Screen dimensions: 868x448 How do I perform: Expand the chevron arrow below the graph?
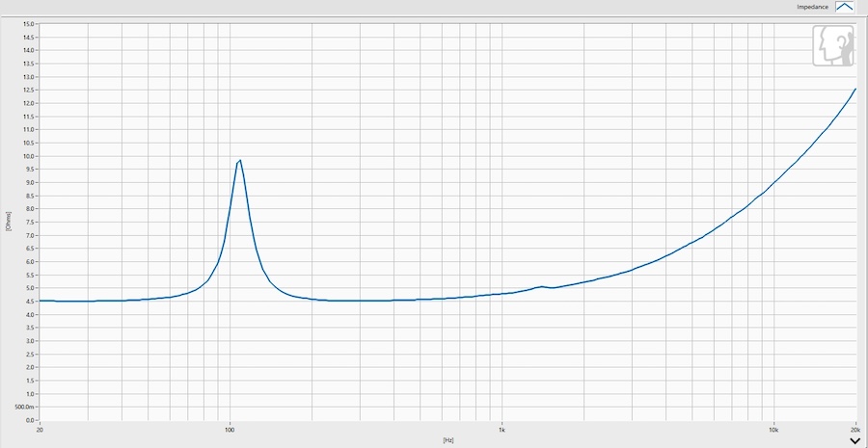click(856, 440)
